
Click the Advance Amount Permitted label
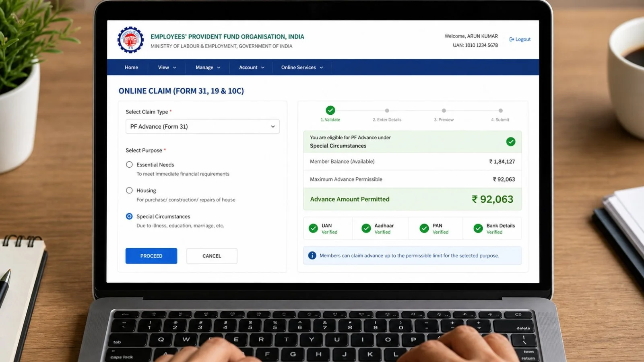350,199
